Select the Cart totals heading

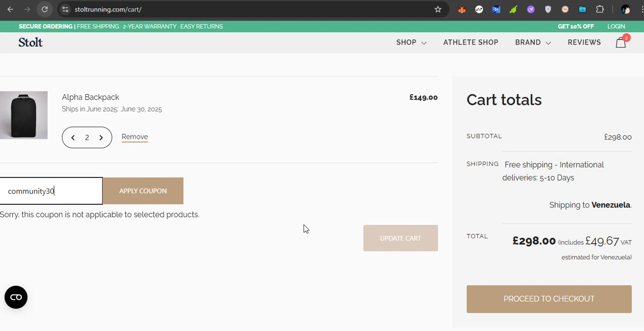point(504,100)
